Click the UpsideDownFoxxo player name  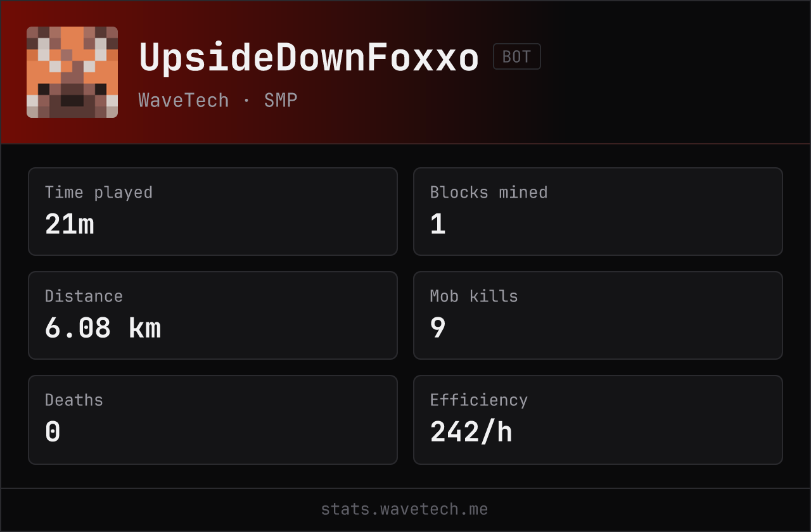(309, 58)
